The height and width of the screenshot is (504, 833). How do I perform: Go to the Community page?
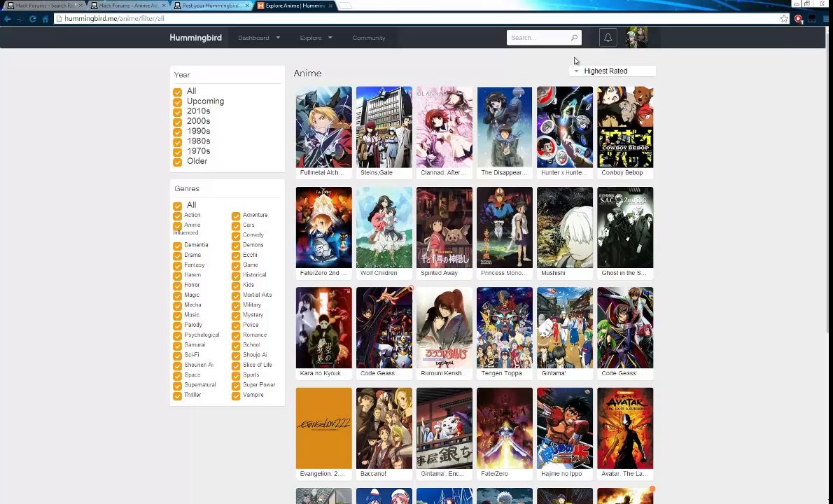pyautogui.click(x=369, y=38)
